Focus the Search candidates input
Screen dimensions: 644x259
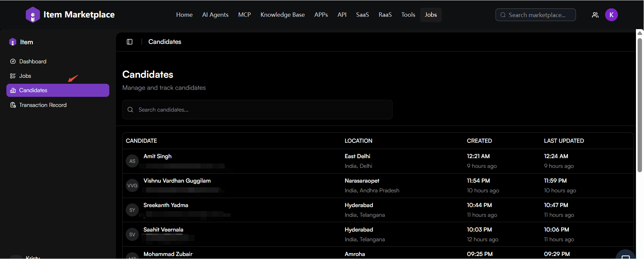[257, 110]
